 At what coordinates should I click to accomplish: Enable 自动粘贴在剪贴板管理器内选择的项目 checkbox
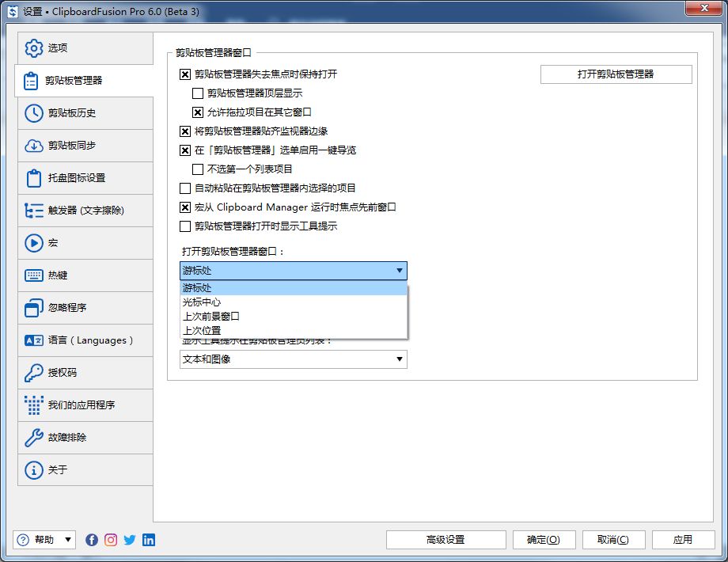(x=185, y=188)
